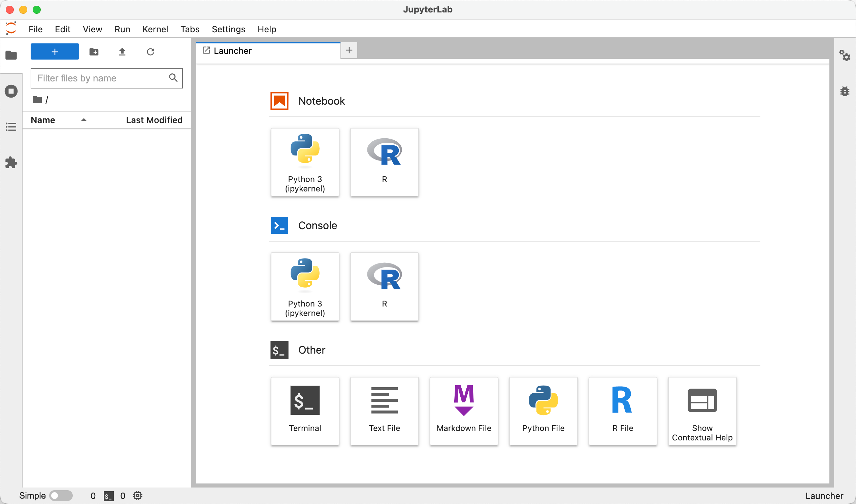The image size is (856, 504).
Task: Open the Settings menu
Action: tap(228, 29)
